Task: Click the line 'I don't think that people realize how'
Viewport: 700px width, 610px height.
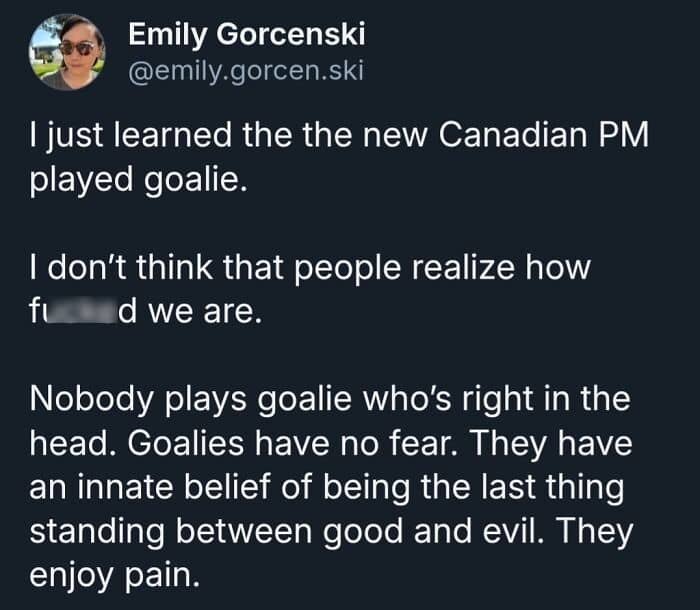Action: coord(311,270)
